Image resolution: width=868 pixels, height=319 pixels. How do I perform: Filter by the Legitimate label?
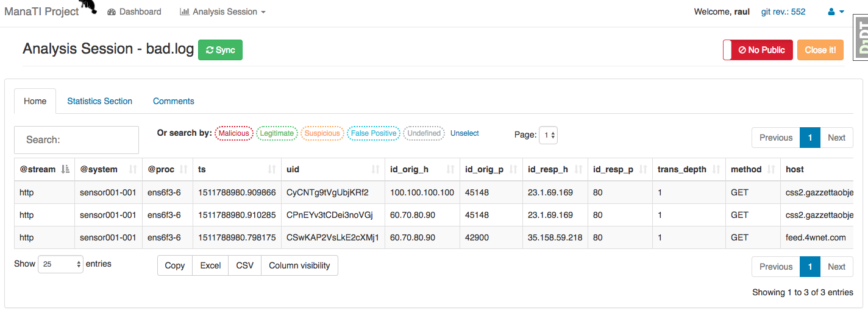pos(277,133)
